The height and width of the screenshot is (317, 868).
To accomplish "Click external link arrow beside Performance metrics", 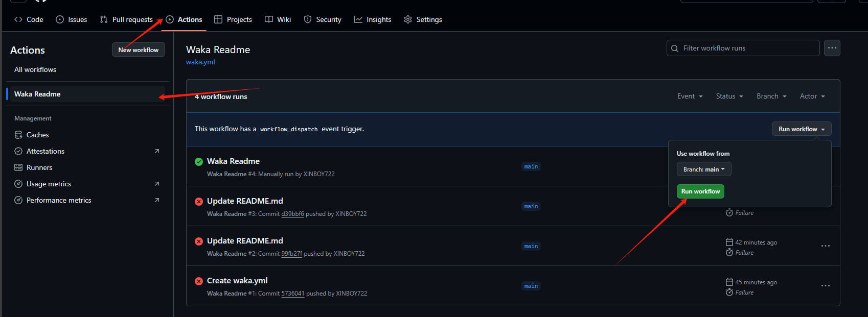I will (x=157, y=200).
